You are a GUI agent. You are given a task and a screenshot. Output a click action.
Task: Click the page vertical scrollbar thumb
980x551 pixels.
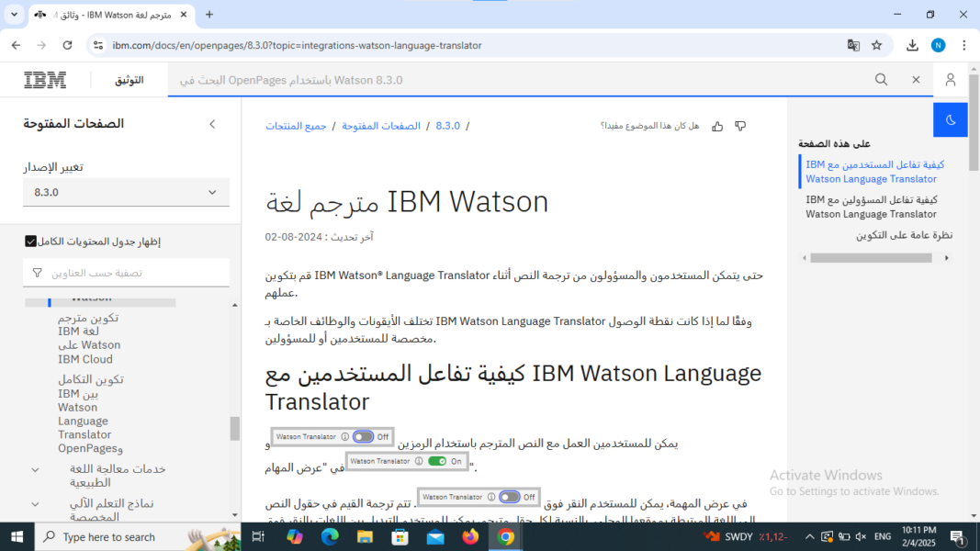[974, 122]
